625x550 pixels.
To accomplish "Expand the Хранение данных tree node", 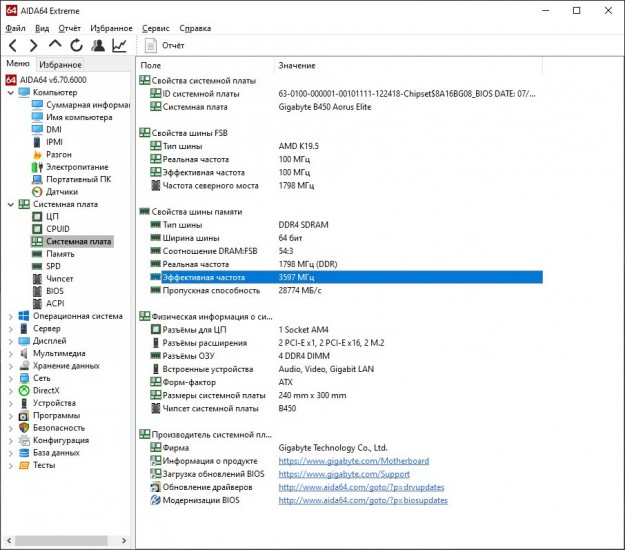I will point(11,366).
